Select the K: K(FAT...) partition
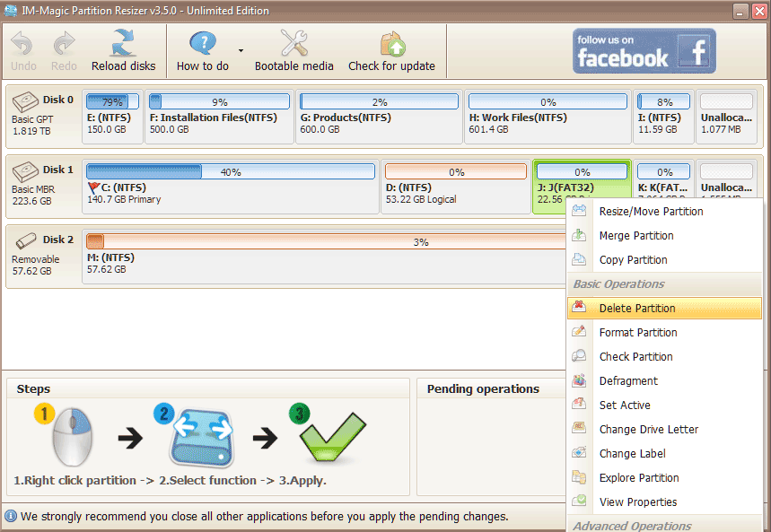771x532 pixels. (663, 179)
